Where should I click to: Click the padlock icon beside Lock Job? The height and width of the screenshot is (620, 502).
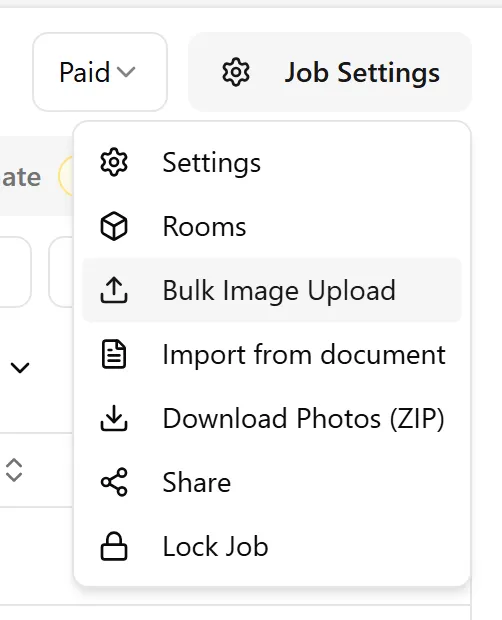coord(114,546)
